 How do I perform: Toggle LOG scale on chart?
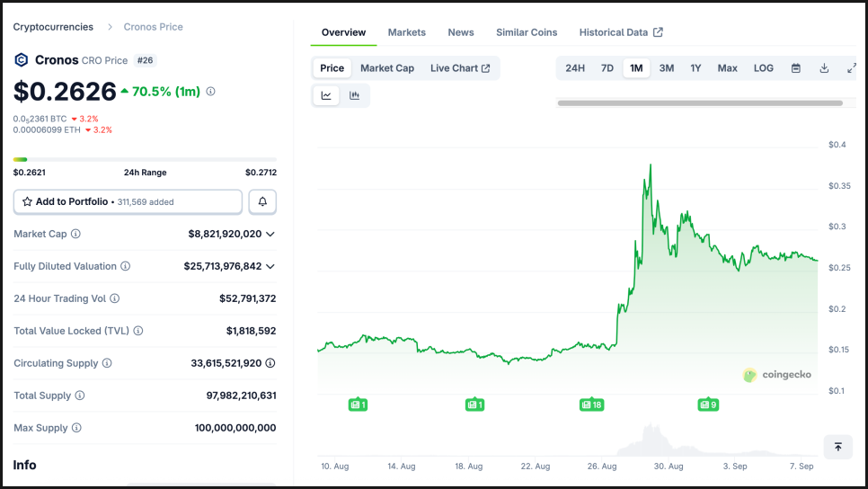pyautogui.click(x=763, y=68)
